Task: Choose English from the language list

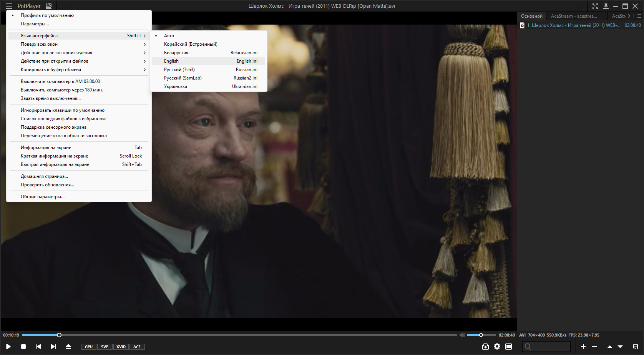Action: 171,61
